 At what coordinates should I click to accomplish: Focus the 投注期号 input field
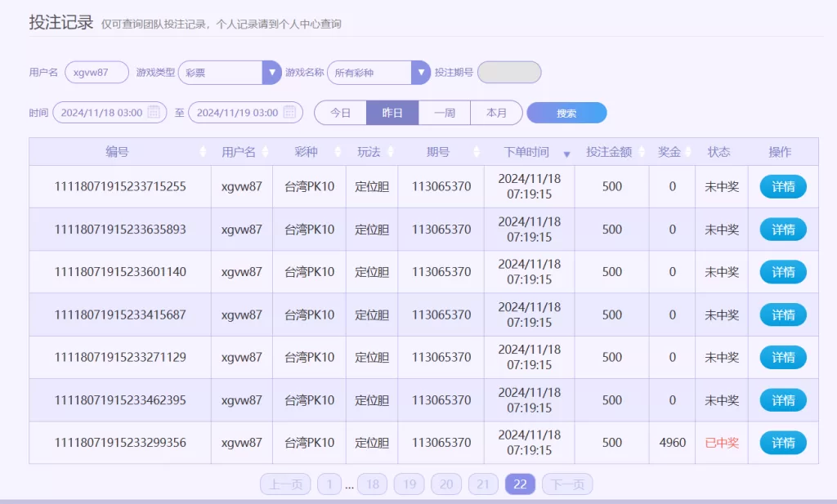[x=509, y=73]
